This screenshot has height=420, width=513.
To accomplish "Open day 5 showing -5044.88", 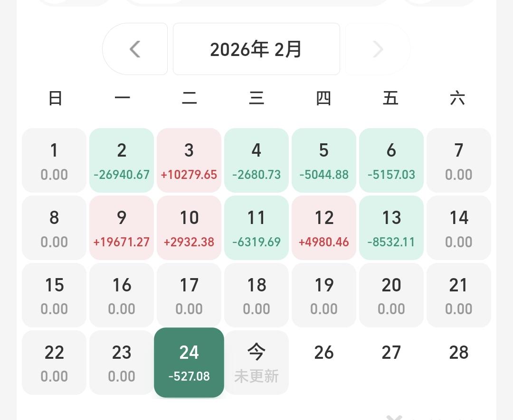I will [324, 160].
